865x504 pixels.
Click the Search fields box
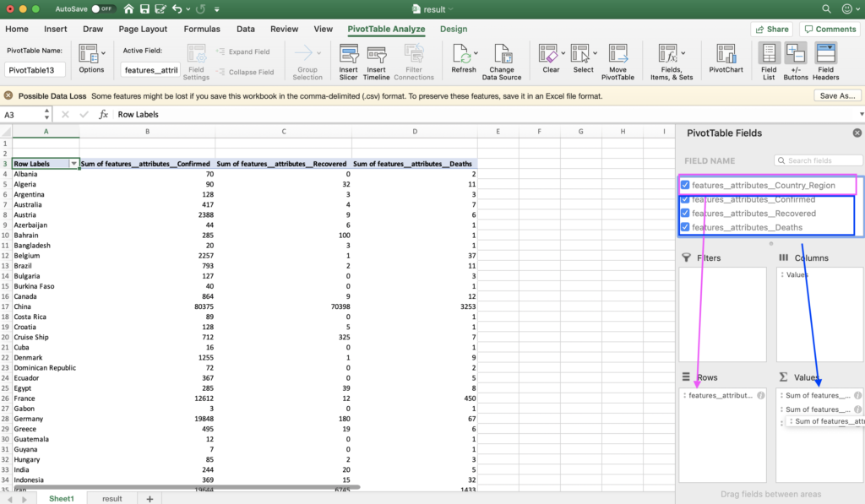click(818, 160)
